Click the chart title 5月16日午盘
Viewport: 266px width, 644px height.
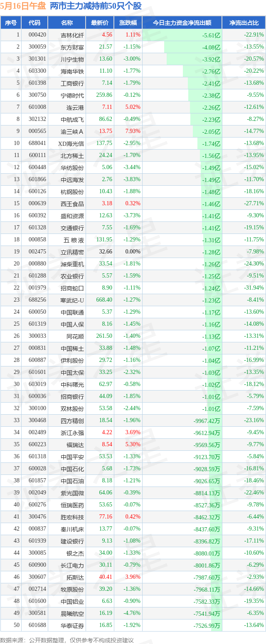coord(23,6)
